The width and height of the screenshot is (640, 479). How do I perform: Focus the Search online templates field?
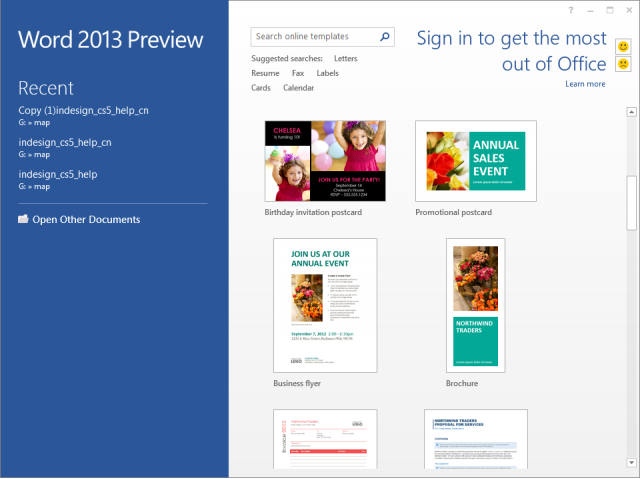(x=312, y=37)
